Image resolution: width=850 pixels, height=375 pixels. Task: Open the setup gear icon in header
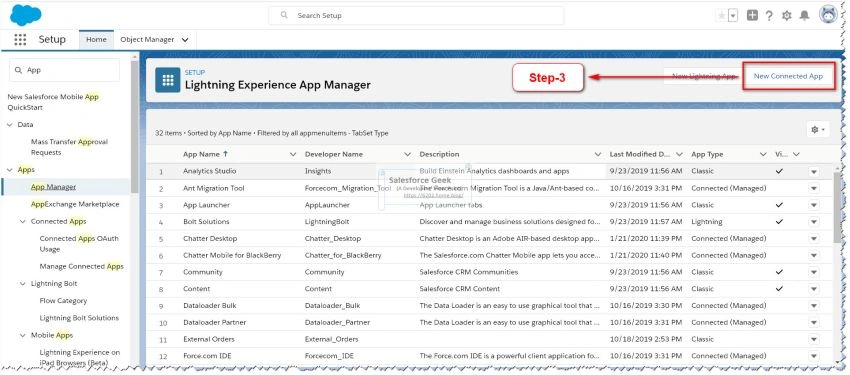[x=787, y=16]
